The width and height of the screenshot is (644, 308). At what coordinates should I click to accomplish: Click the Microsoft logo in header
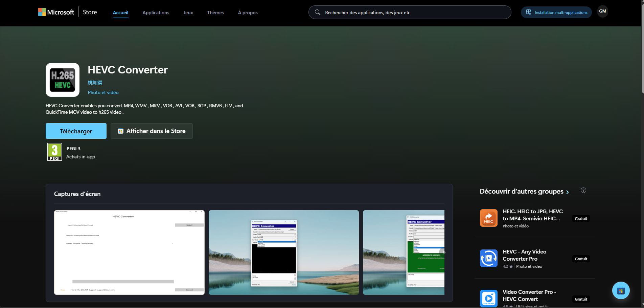tap(56, 12)
